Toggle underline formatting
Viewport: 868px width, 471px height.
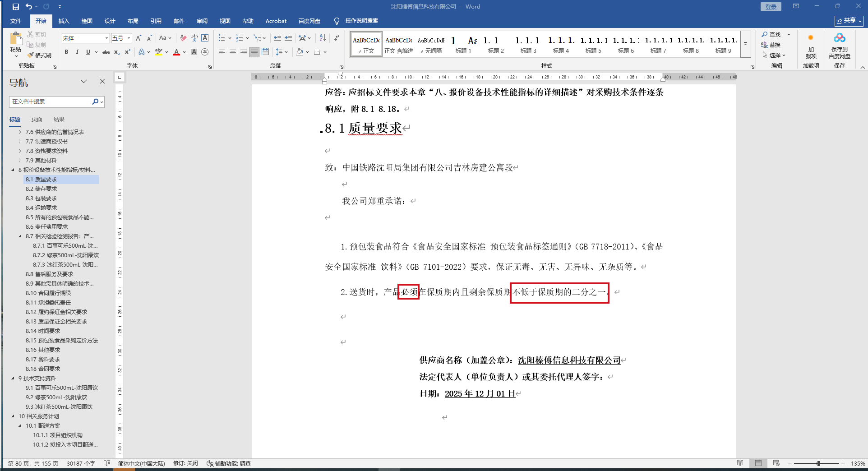(x=88, y=52)
